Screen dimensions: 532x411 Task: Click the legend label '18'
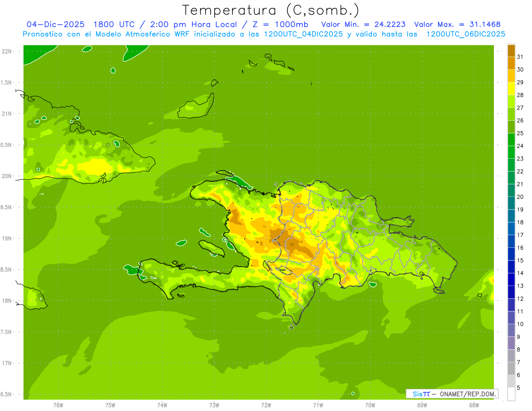(520, 222)
